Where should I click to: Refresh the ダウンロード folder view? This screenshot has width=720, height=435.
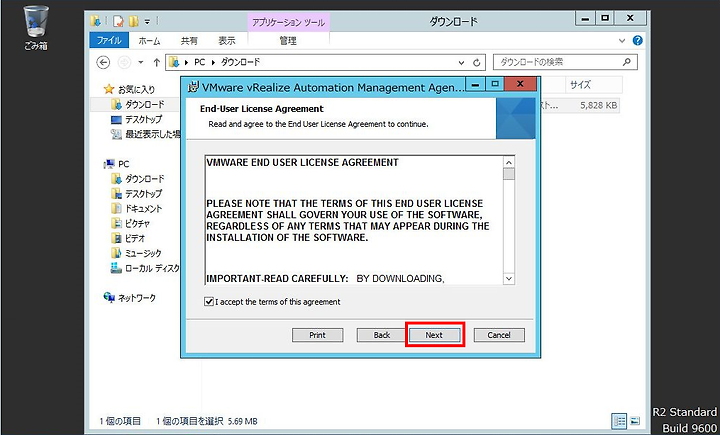pos(477,62)
